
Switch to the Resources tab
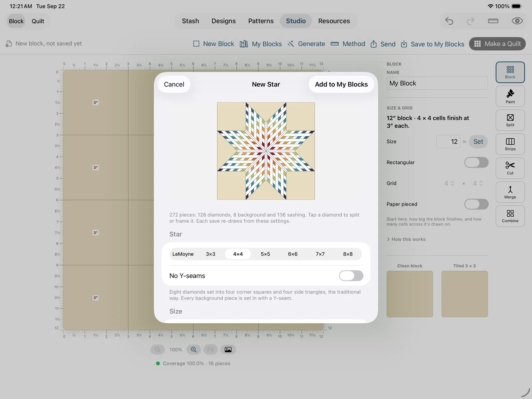[x=334, y=21]
